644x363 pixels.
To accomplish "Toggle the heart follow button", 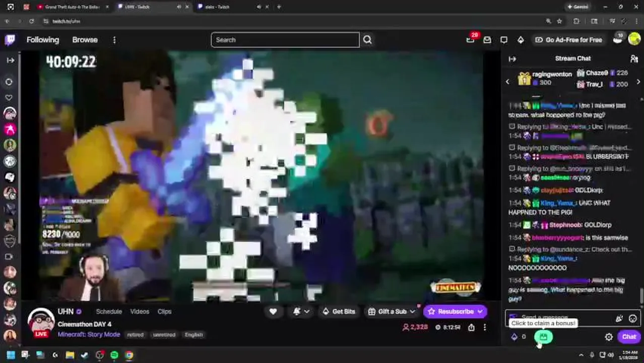I will (x=273, y=312).
